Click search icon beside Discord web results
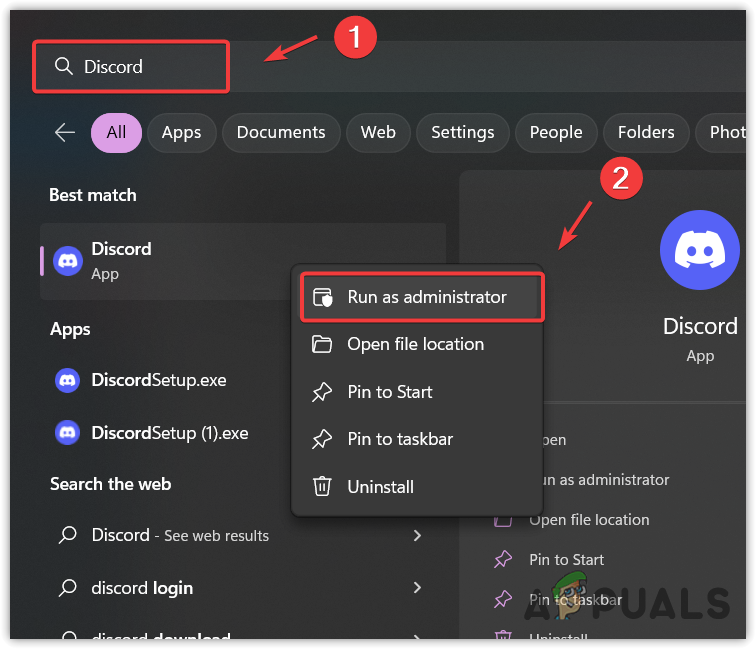Image resolution: width=756 pixels, height=649 pixels. coord(68,535)
